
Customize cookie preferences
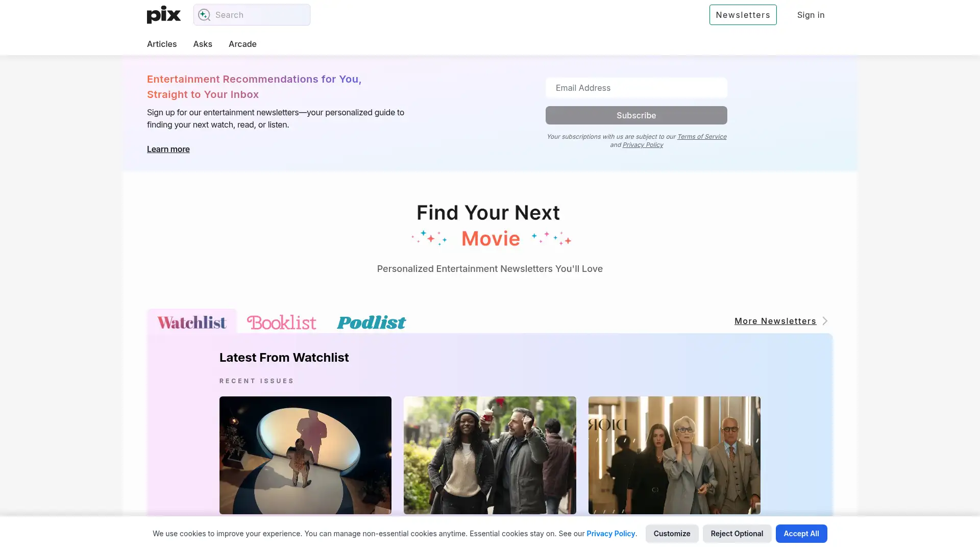click(x=672, y=533)
